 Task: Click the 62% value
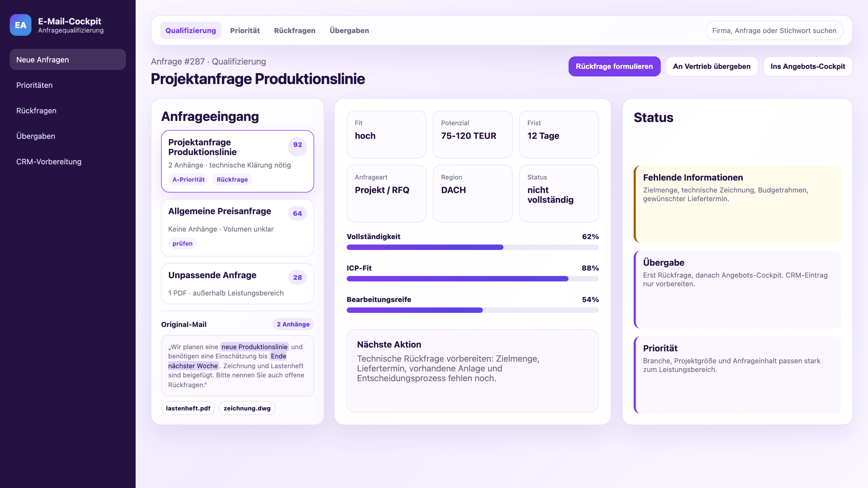coord(590,237)
